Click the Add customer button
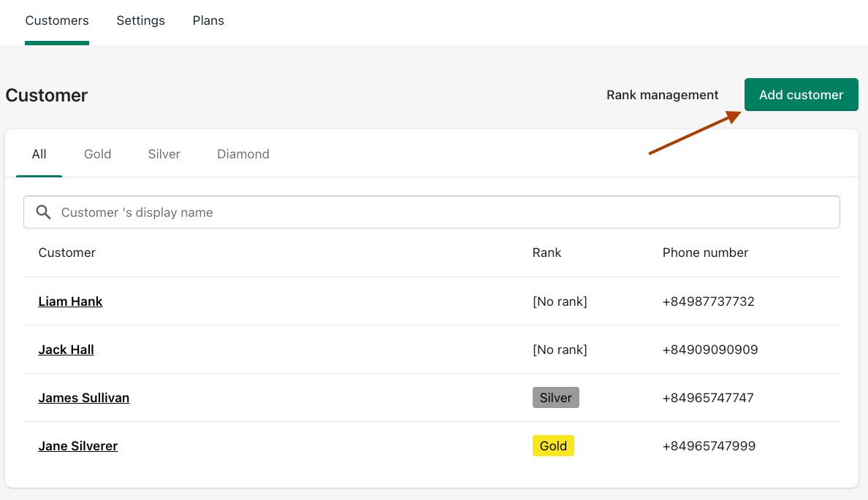Screen dimensions: 868x500 click(801, 95)
